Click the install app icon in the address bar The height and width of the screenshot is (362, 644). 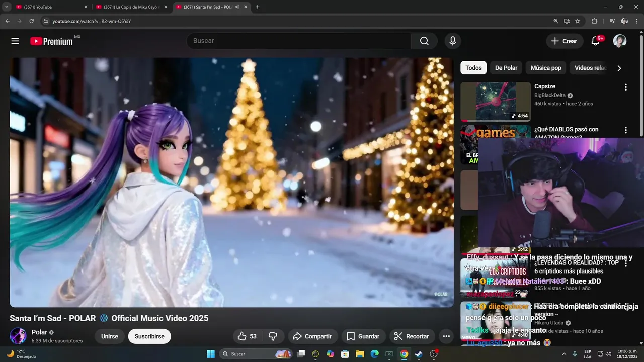[x=567, y=21]
